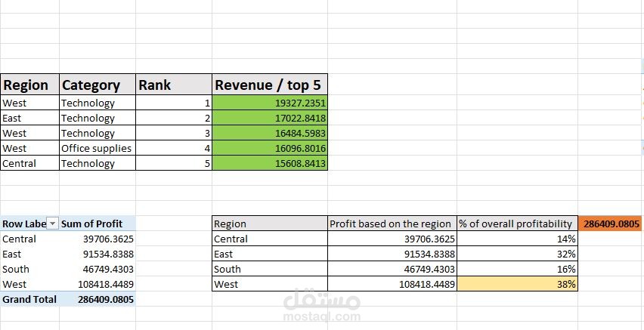Viewport: 644px width, 330px height.
Task: Click the Region header in top table
Action: tap(29, 85)
